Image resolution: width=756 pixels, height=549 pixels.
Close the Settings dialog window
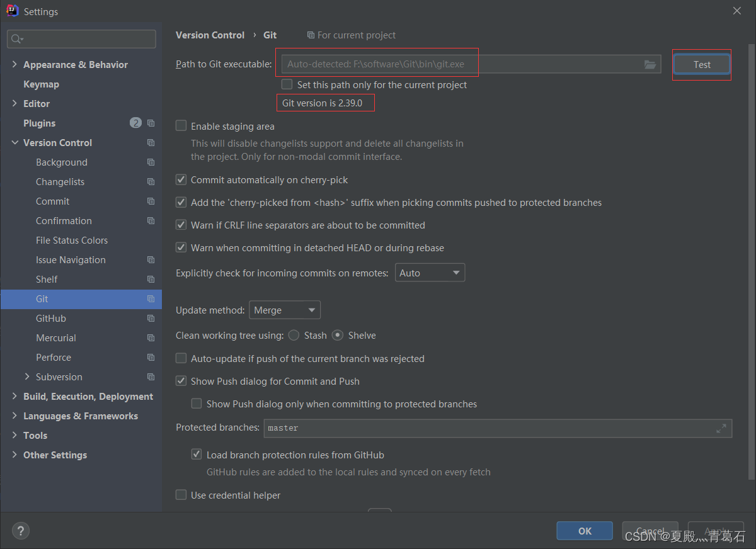[x=736, y=11]
